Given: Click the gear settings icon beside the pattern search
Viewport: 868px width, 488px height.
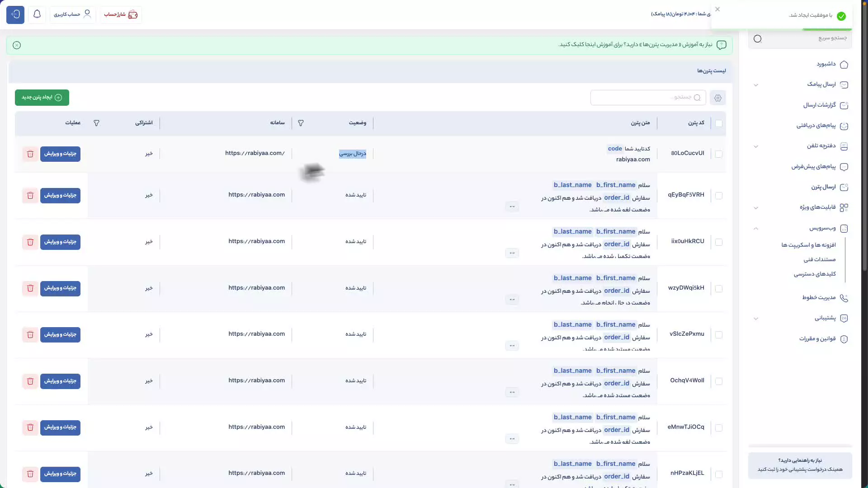Looking at the screenshot, I should (717, 98).
